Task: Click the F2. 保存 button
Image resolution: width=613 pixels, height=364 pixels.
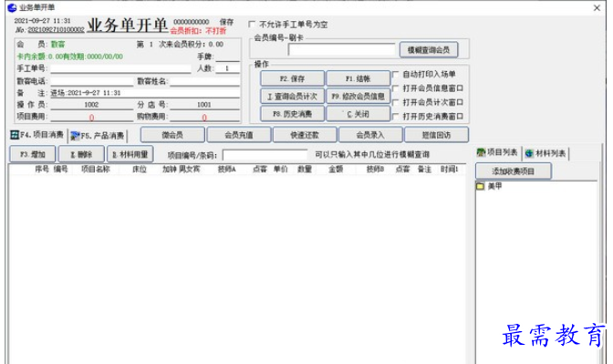Action: coord(293,78)
